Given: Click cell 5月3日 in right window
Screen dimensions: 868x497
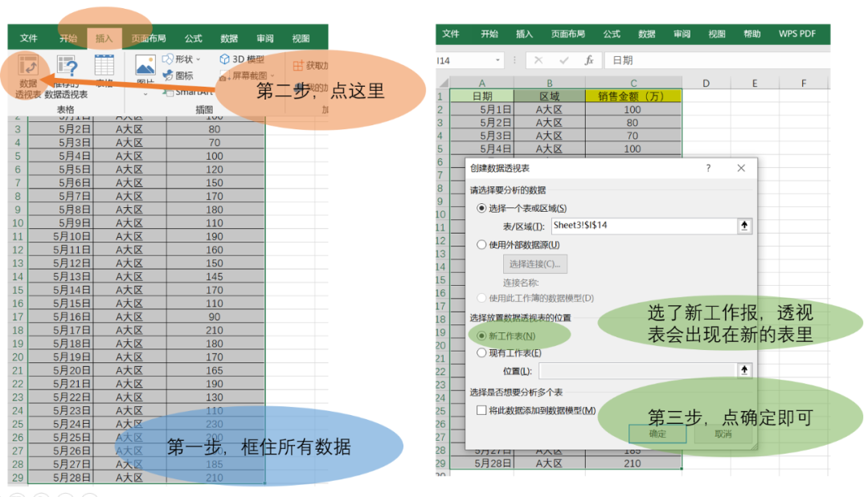Looking at the screenshot, I should [481, 136].
